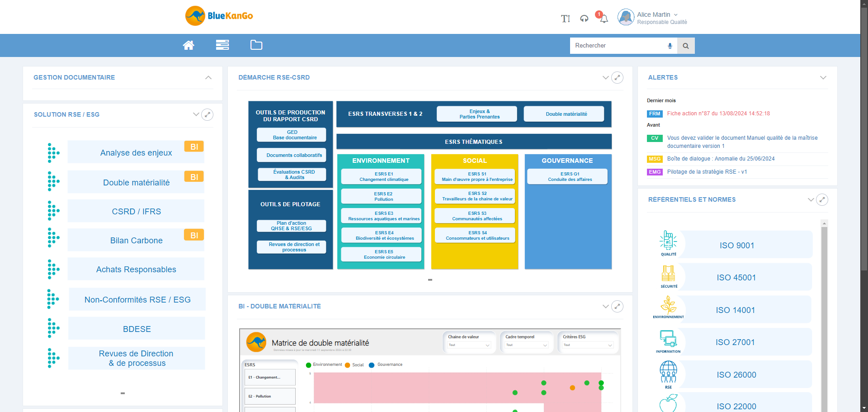The height and width of the screenshot is (412, 868).
Task: Click the dotted icon beside CSRD / IFRS
Action: click(53, 211)
